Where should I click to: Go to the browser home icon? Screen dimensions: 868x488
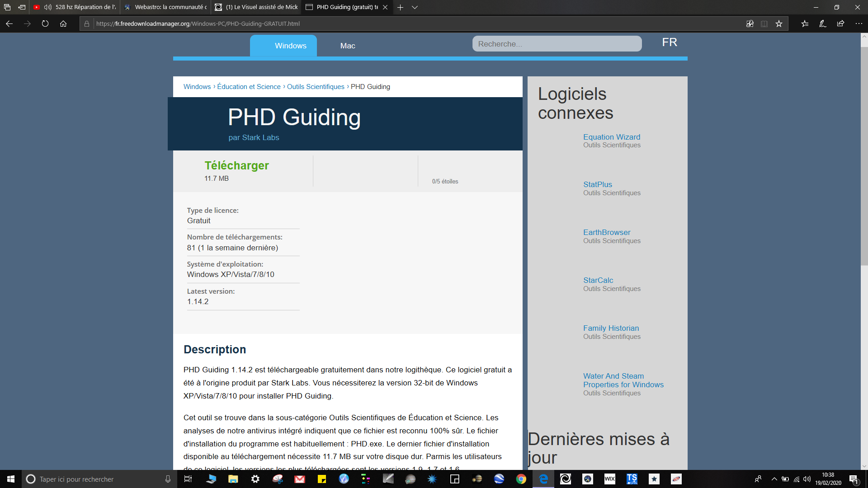tap(63, 24)
